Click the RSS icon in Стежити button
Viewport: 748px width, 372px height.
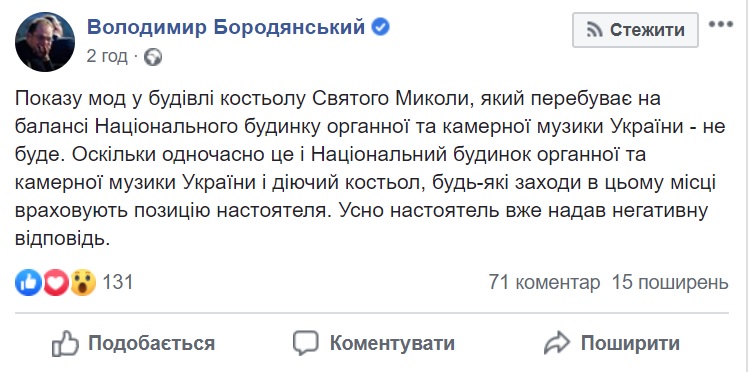click(x=595, y=31)
